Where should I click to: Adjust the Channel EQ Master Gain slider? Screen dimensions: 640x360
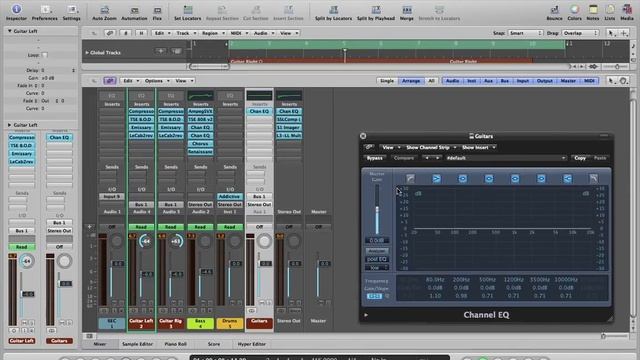click(377, 209)
